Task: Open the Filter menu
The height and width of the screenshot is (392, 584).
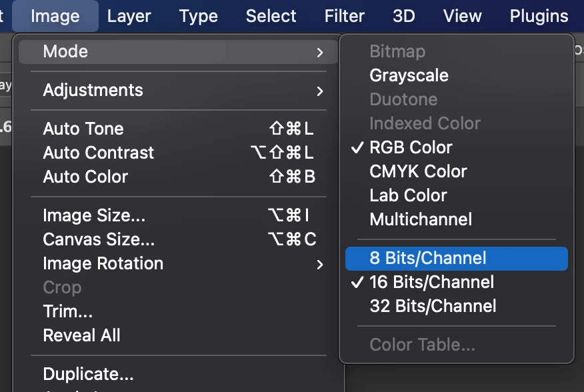Action: (x=344, y=16)
